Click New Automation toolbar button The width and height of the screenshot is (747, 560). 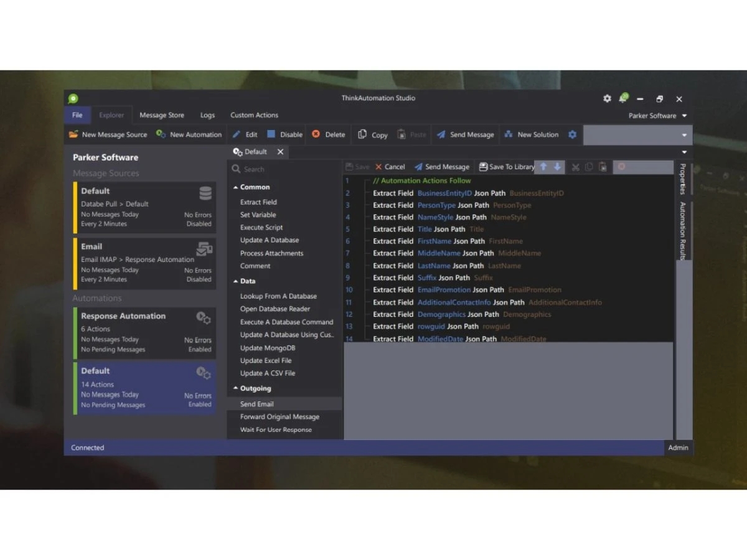(189, 134)
